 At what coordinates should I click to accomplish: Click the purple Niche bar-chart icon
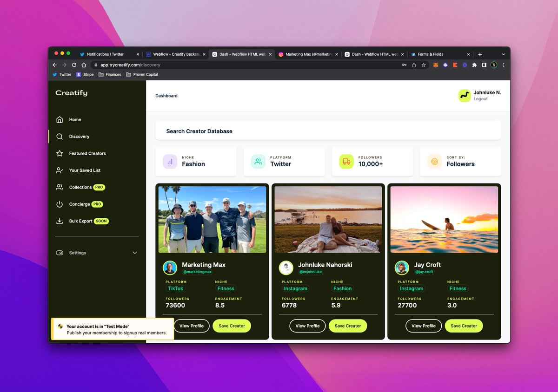click(170, 162)
